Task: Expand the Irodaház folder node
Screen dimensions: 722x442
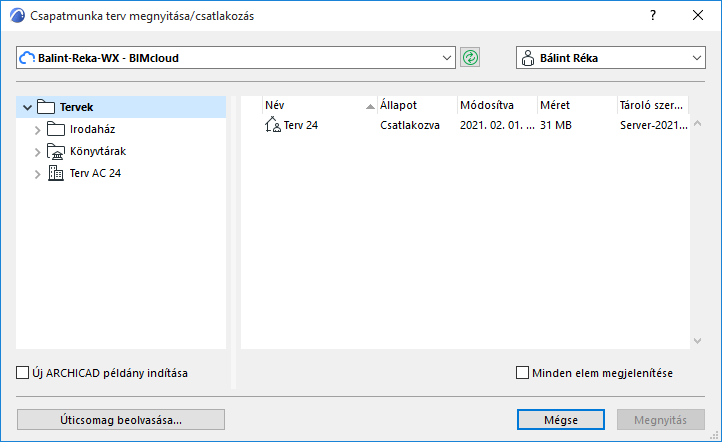Action: (x=37, y=130)
